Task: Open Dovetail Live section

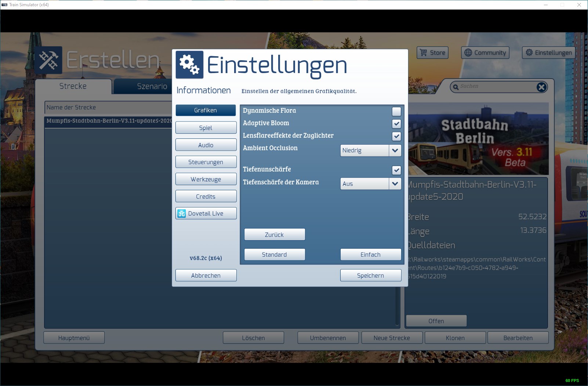Action: click(206, 213)
